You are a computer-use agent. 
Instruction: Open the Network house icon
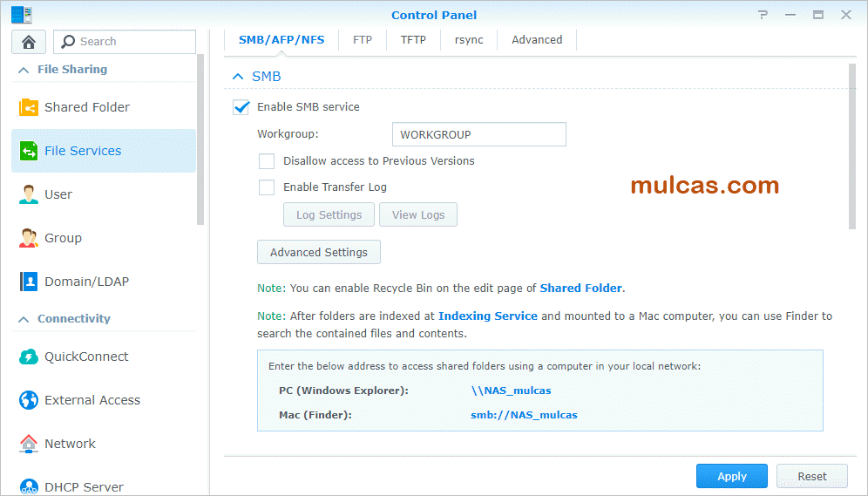point(29,444)
